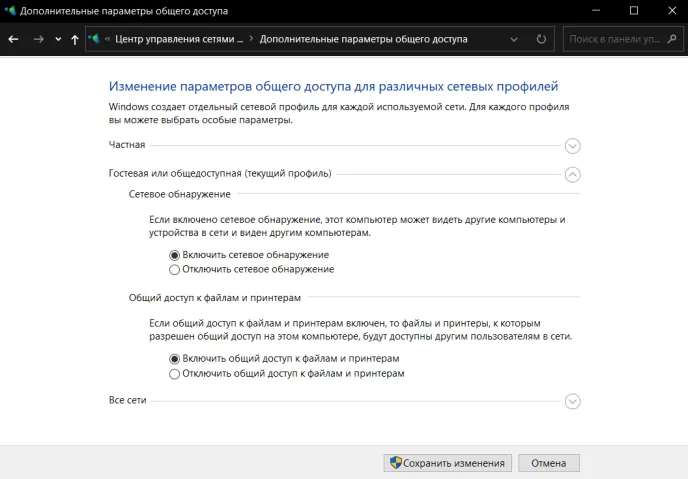Enable 'Включить общий доступ к файлам и принтерам'

click(x=175, y=358)
